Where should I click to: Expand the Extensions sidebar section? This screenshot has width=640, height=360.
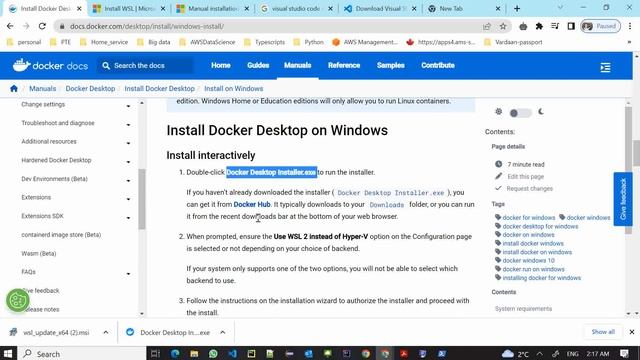click(128, 199)
